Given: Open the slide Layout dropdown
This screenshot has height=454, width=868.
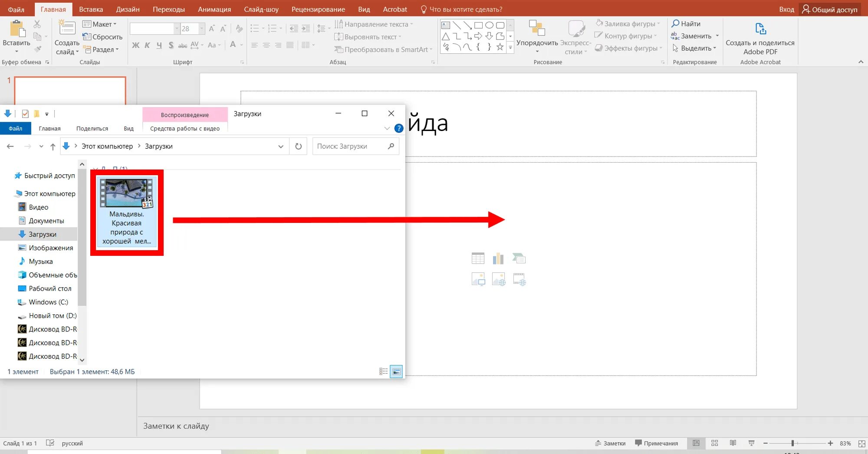Looking at the screenshot, I should point(100,24).
